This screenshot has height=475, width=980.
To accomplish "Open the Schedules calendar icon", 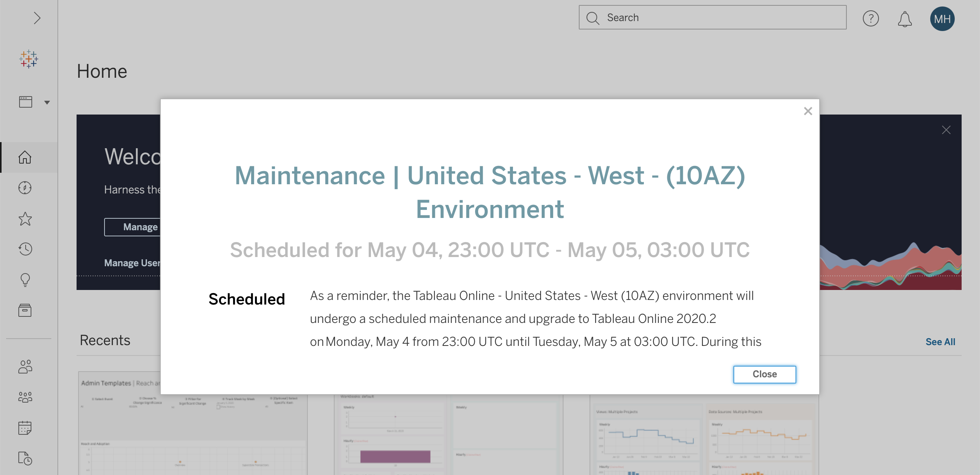I will (x=25, y=428).
